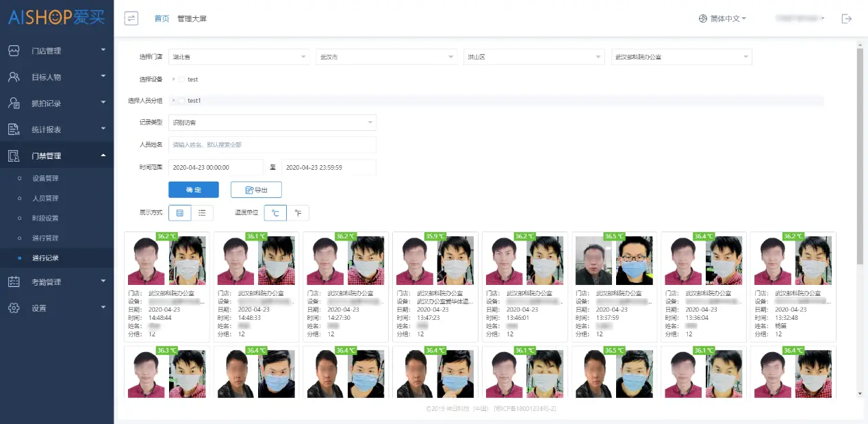Open the 武汉市 city dropdown

click(x=387, y=57)
